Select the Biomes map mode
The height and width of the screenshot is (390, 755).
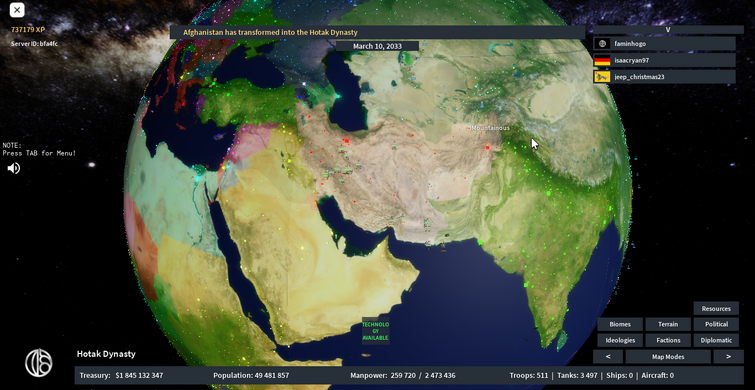tap(620, 325)
